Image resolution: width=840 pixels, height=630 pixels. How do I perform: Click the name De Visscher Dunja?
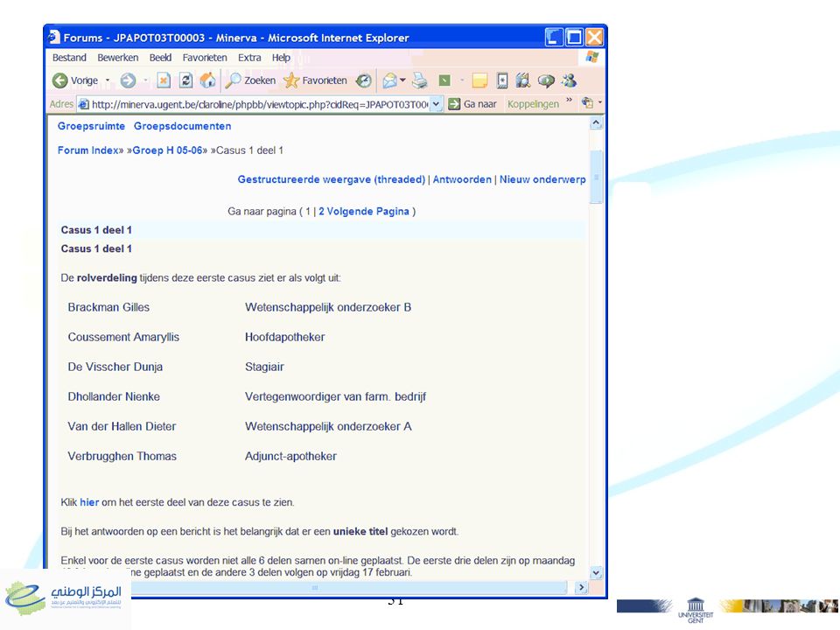point(115,367)
